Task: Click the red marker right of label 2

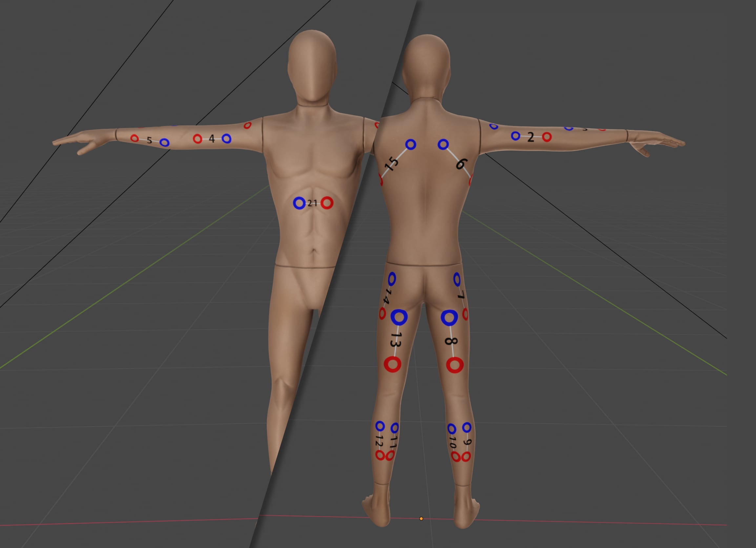Action: pyautogui.click(x=547, y=137)
